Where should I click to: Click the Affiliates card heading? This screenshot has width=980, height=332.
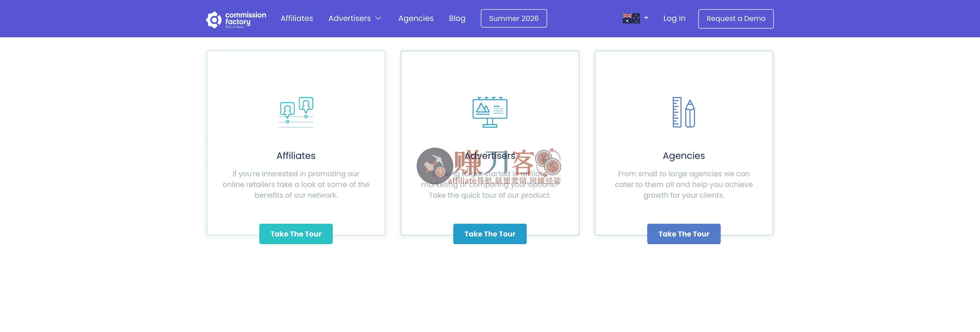(x=296, y=155)
